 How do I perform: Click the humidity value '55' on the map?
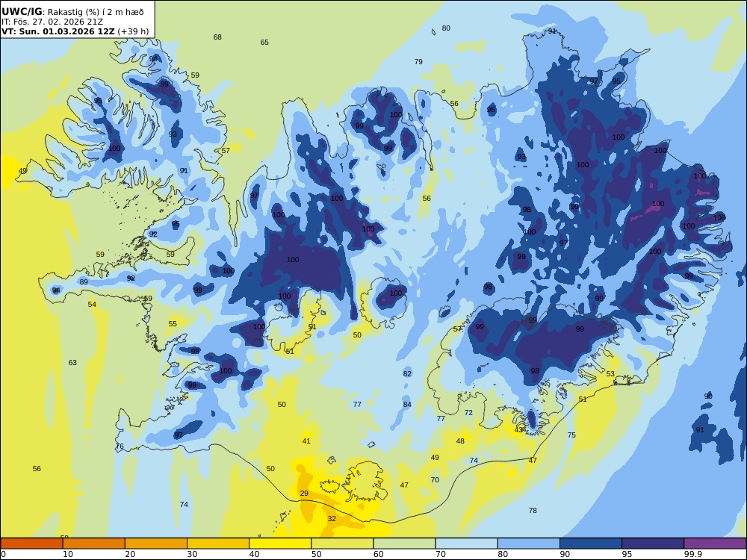(173, 324)
